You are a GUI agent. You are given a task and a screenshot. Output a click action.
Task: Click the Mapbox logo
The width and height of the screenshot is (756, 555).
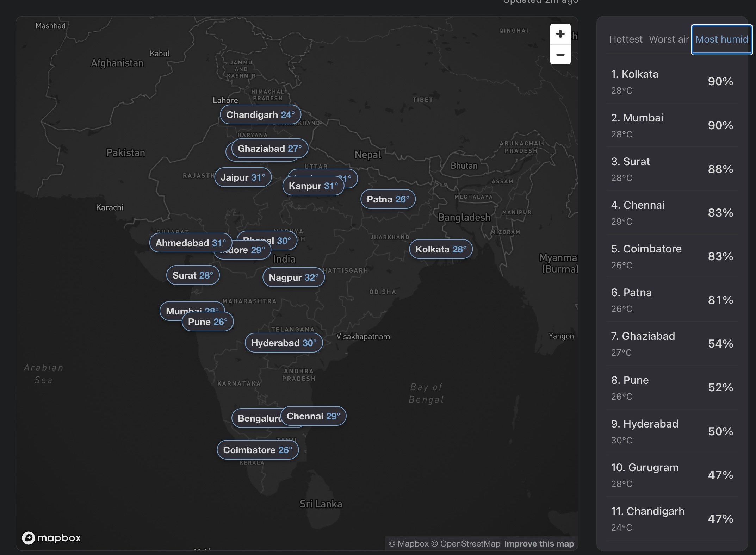point(51,538)
